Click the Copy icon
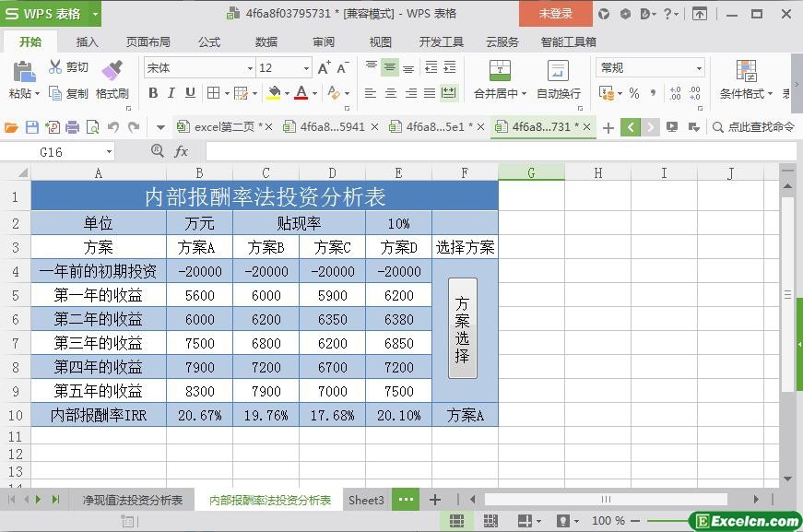The height and width of the screenshot is (532, 803). [x=54, y=93]
